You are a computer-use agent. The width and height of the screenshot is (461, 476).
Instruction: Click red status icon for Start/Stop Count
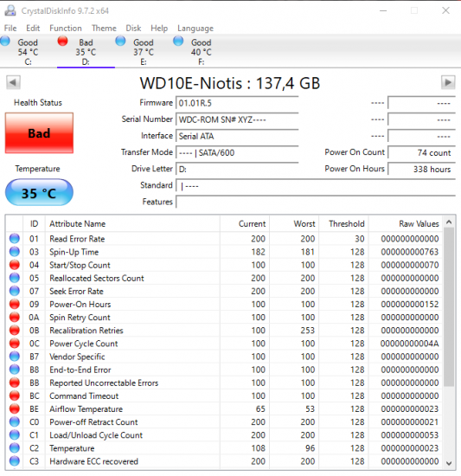pyautogui.click(x=14, y=265)
